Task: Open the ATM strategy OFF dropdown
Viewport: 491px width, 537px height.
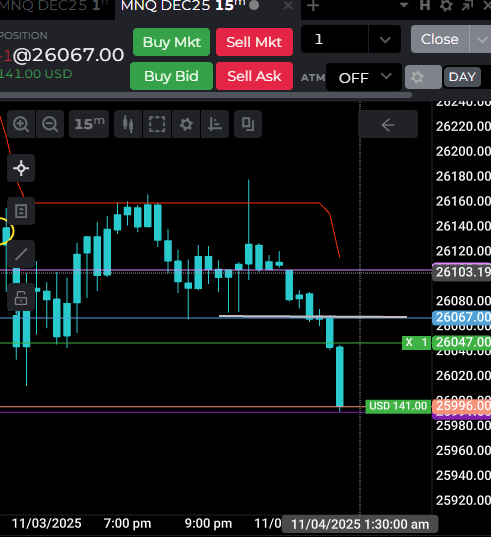Action: 364,77
